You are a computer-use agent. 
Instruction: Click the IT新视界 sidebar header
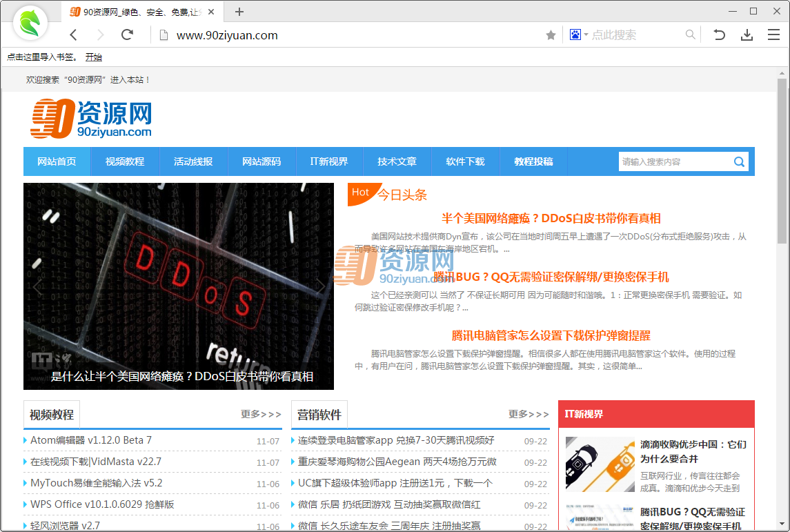coord(656,414)
